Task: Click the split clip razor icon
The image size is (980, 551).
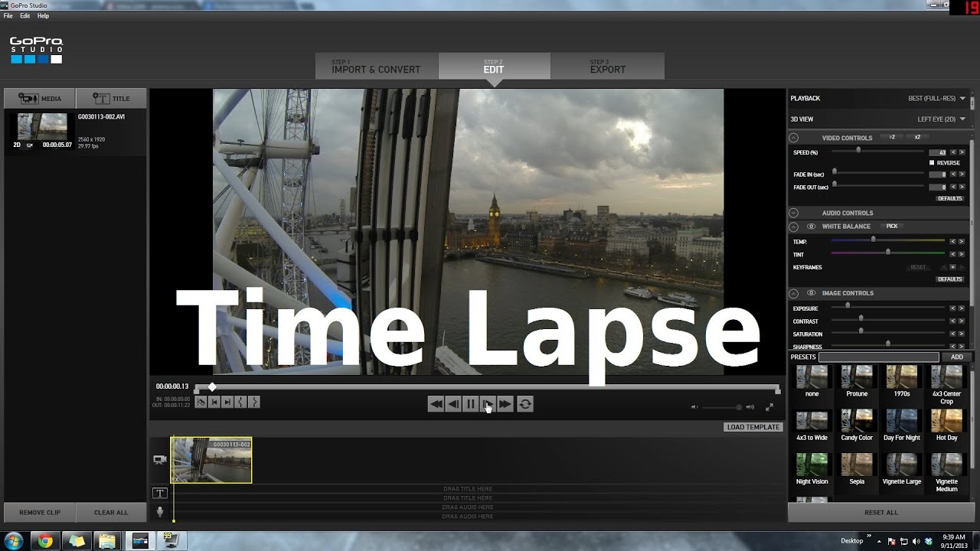Action: 201,402
